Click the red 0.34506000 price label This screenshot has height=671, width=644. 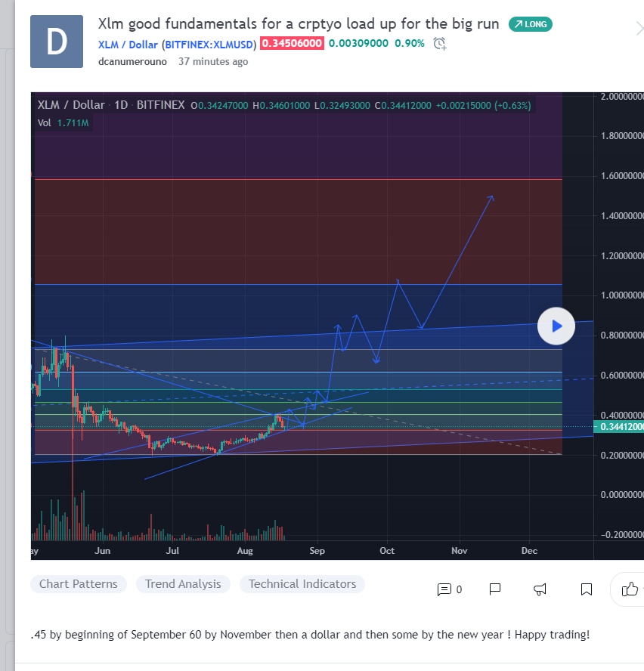[x=292, y=43]
